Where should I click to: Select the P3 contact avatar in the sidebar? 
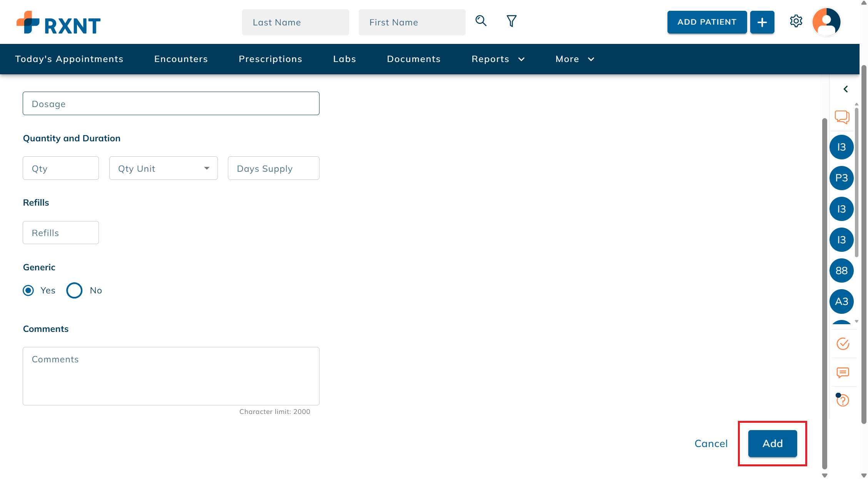pos(841,178)
